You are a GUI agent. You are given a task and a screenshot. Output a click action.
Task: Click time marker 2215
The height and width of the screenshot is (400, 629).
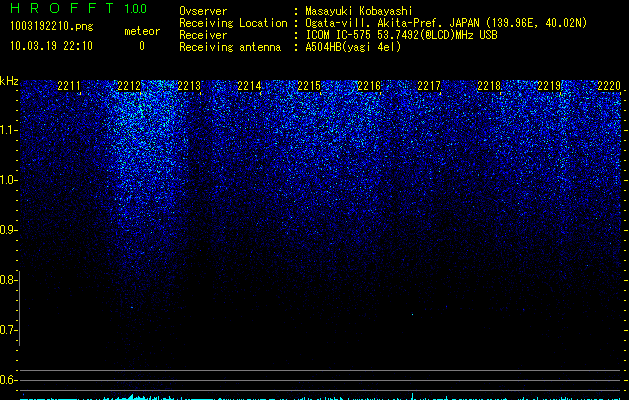(309, 86)
